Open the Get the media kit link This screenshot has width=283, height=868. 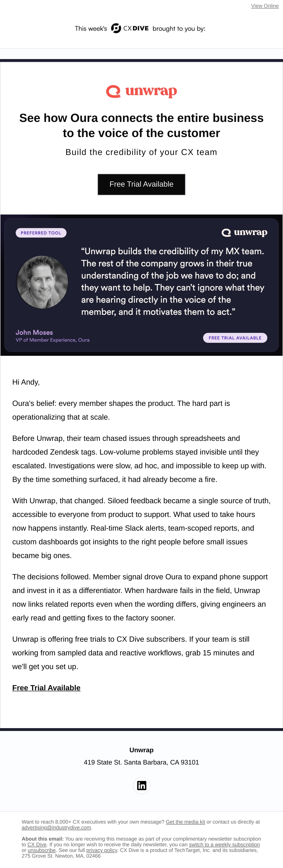[x=185, y=822]
